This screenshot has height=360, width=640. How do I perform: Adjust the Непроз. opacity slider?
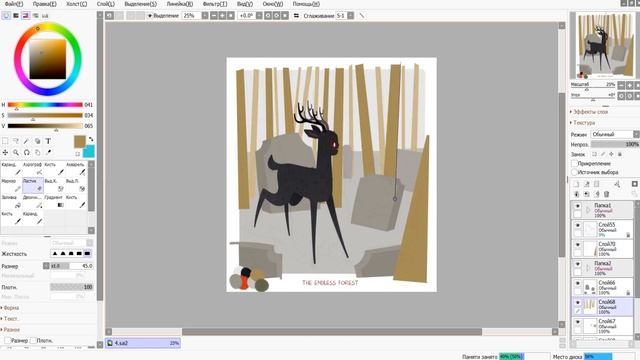point(615,144)
